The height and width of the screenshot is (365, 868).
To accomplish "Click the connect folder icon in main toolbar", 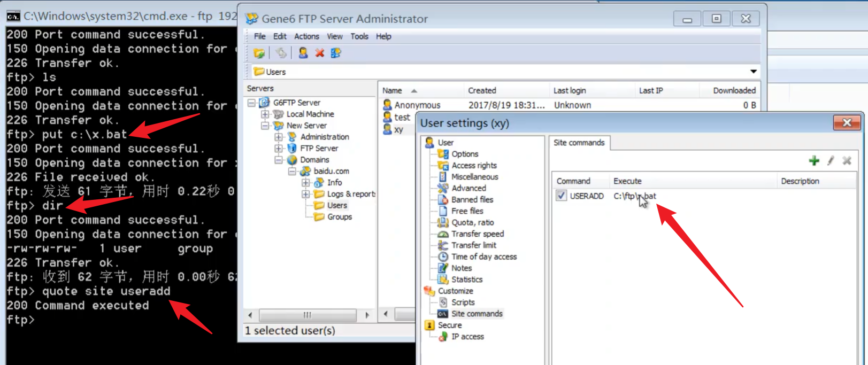I will tap(259, 53).
